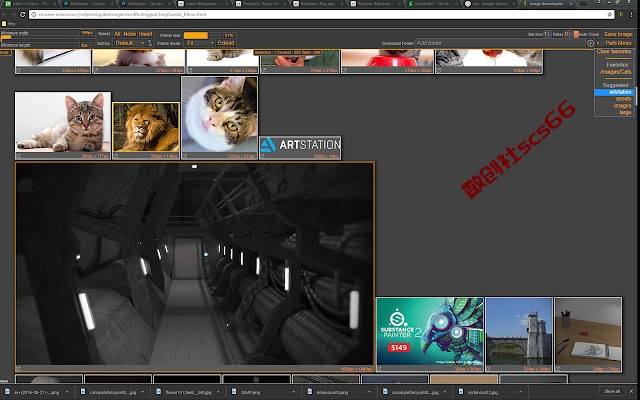Select the /images/Cats favorite path

(x=616, y=72)
